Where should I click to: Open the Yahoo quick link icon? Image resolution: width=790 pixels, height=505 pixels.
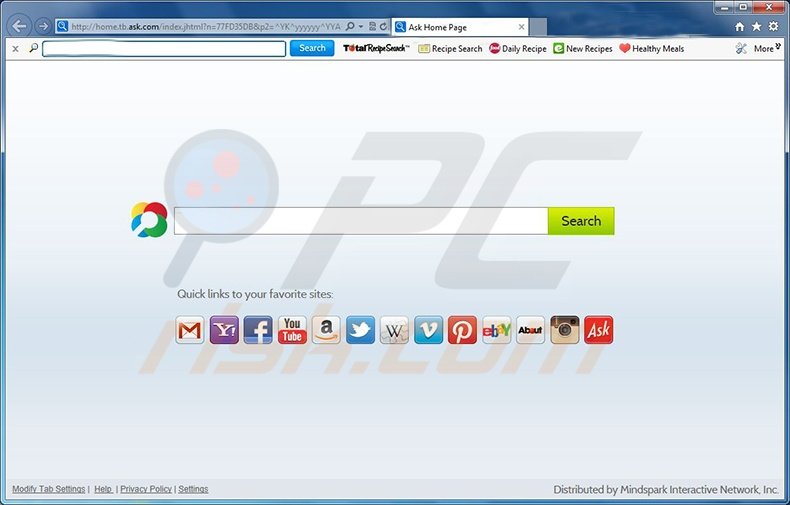(224, 330)
